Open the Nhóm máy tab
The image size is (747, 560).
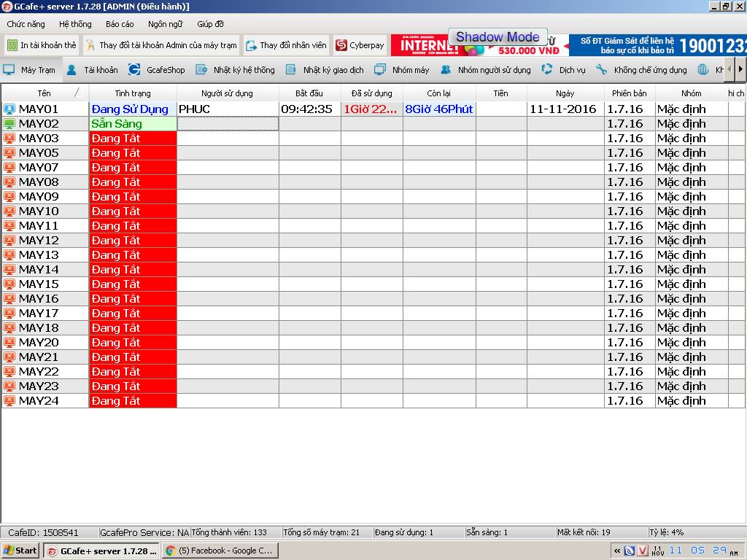402,70
